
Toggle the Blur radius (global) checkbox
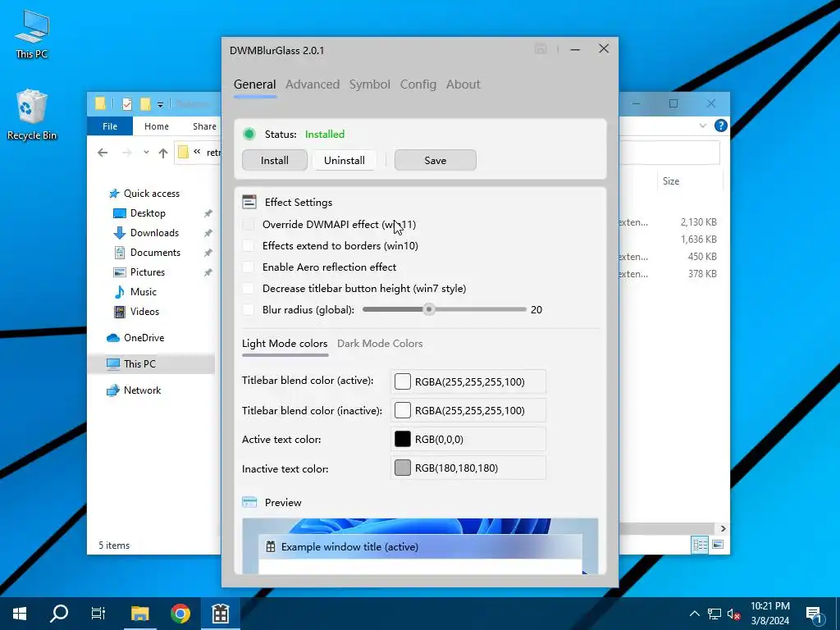tap(249, 309)
